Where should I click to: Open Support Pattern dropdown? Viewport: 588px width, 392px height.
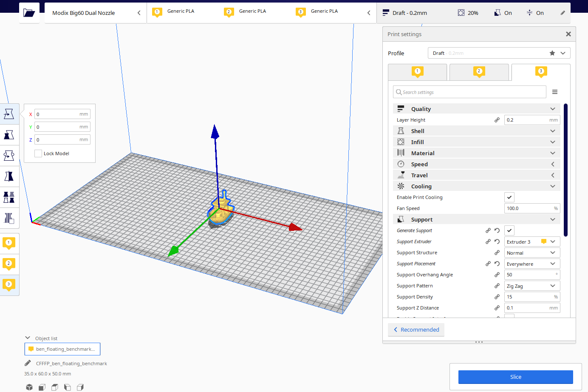(x=532, y=286)
